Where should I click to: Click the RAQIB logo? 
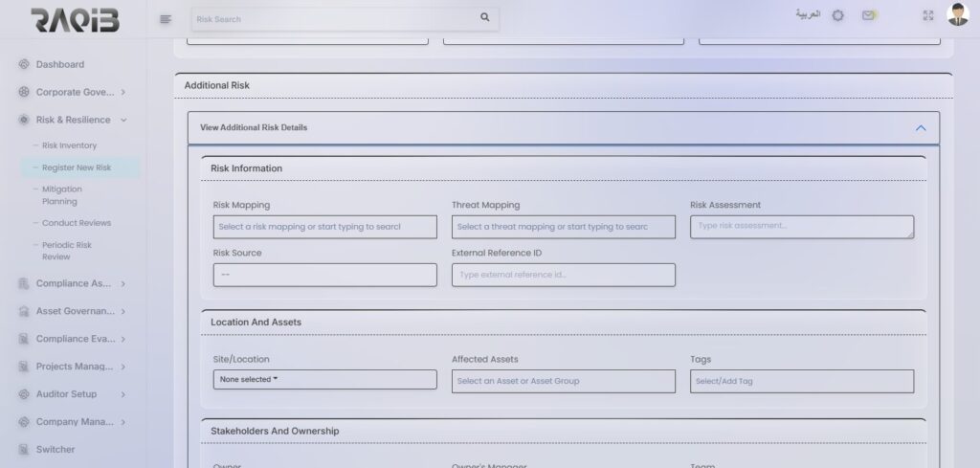73,19
